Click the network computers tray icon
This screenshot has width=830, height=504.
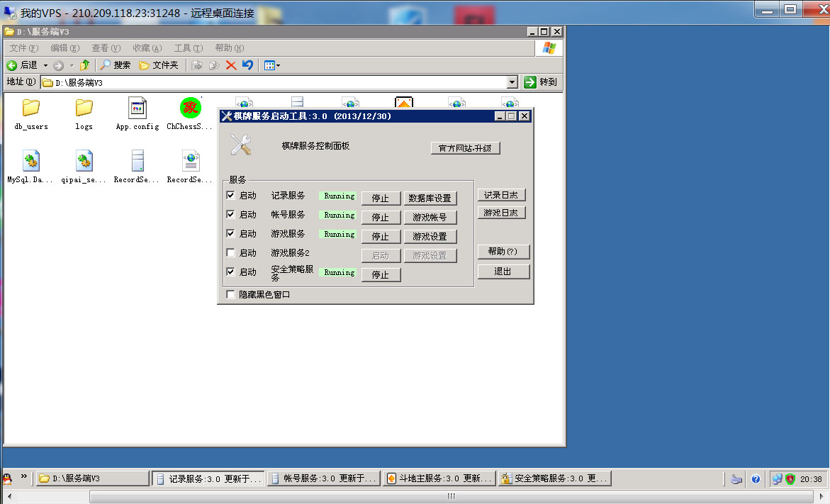tap(777, 479)
